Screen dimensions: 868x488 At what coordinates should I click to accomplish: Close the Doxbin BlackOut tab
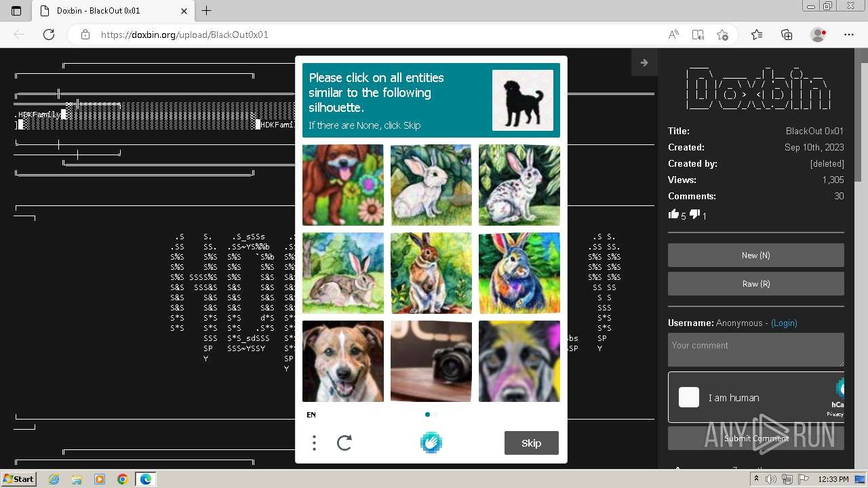pos(184,11)
